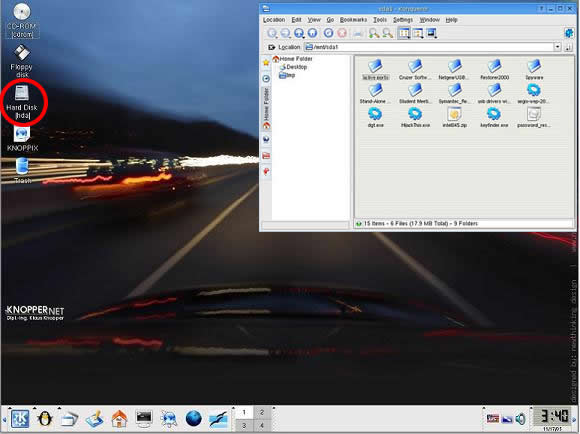Click the red Stop loading icon
The height and width of the screenshot is (434, 580).
[342, 33]
